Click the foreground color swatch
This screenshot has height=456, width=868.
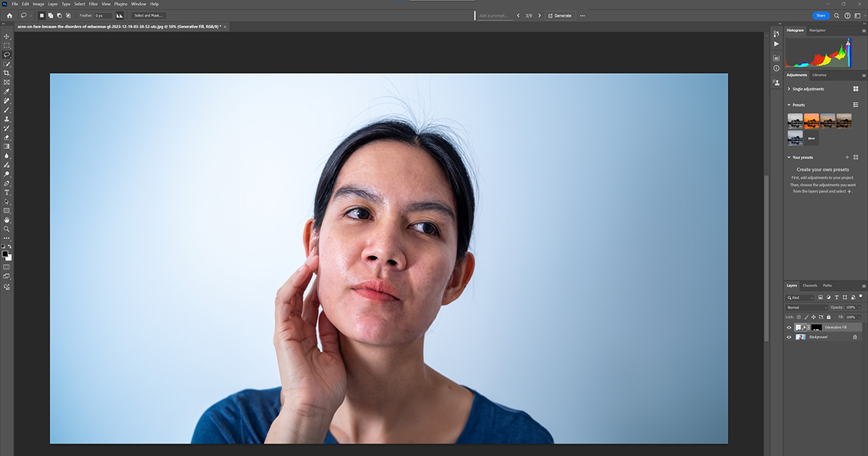pos(5,254)
